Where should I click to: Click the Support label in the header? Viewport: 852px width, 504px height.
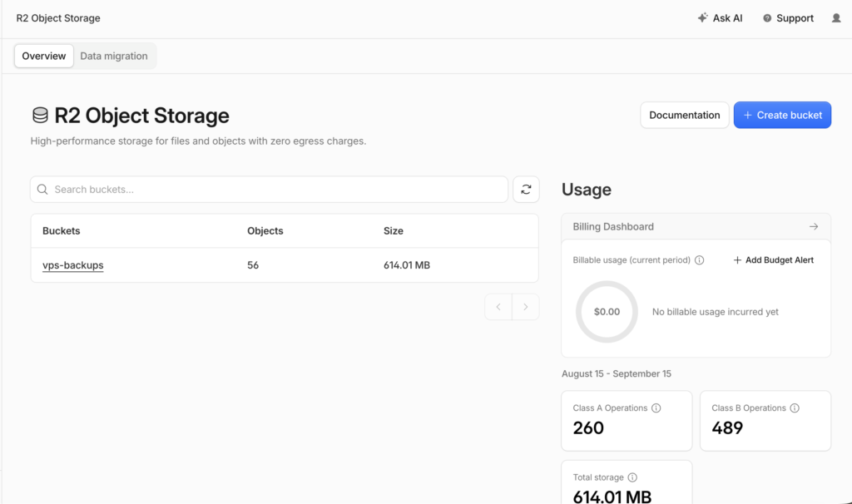click(795, 18)
